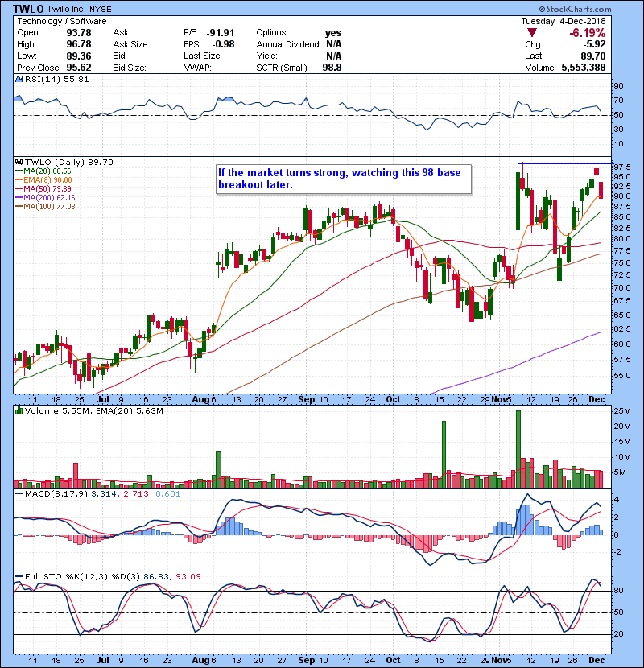Click the Last price 89.70
Screen dimensions: 644x668
click(x=592, y=56)
